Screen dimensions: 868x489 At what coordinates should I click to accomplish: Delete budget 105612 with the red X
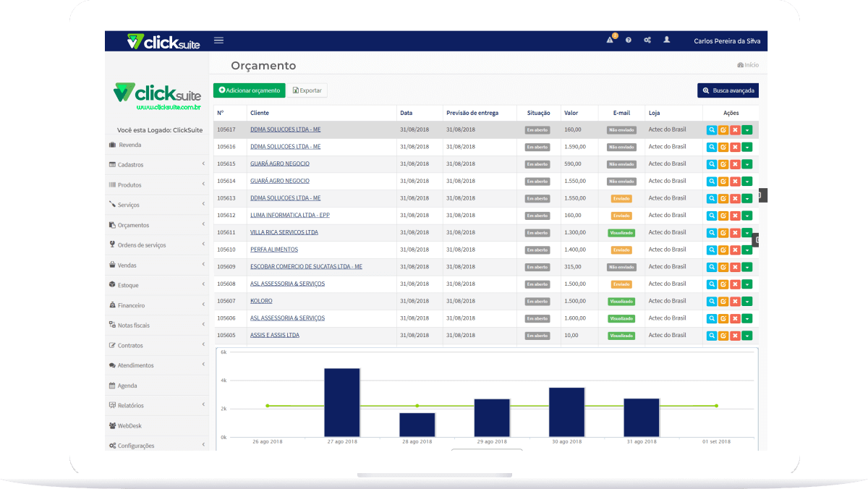(x=735, y=216)
